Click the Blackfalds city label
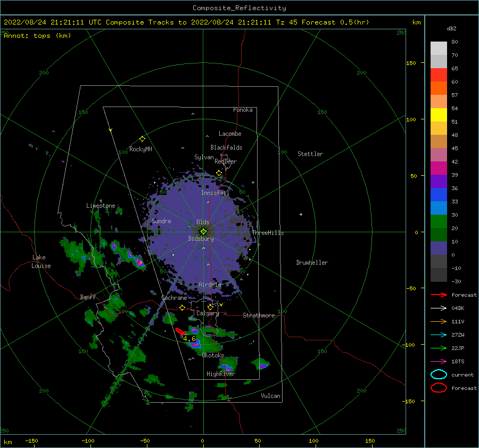 point(226,148)
